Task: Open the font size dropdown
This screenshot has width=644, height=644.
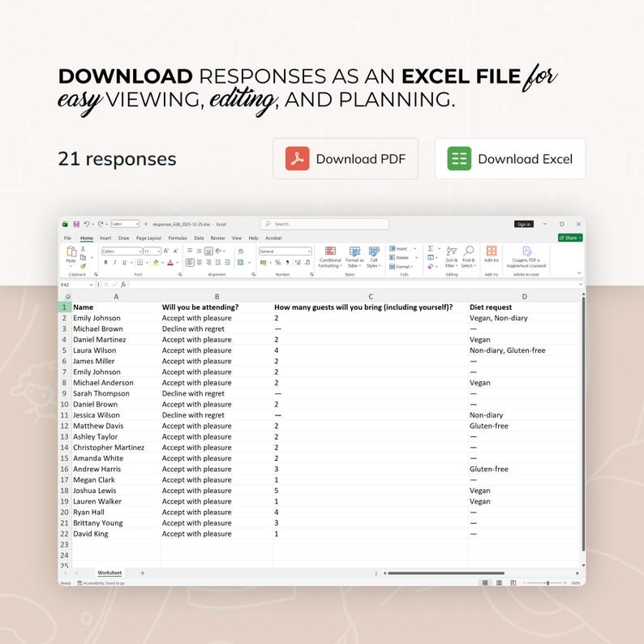Action: point(159,251)
